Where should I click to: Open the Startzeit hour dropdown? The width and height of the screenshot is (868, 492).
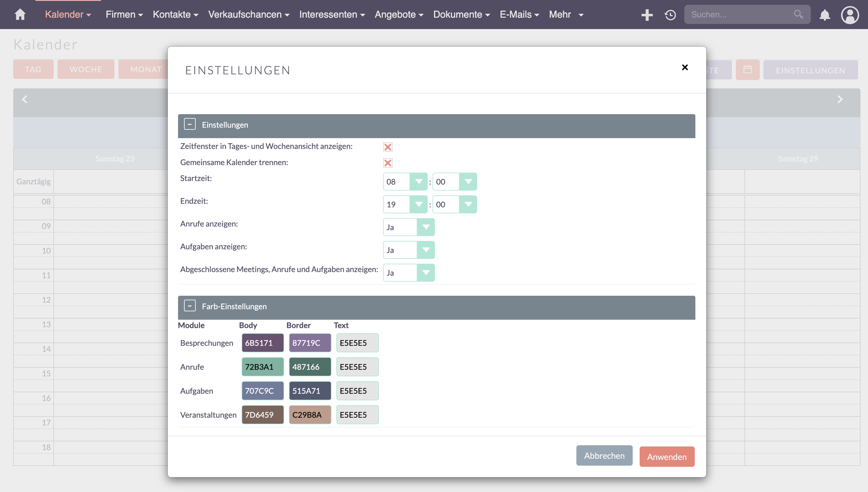point(405,182)
